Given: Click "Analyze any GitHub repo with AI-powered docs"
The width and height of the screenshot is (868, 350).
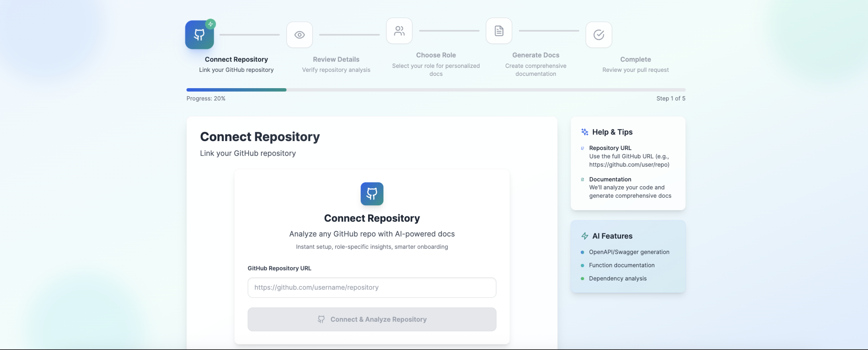Looking at the screenshot, I should [372, 234].
